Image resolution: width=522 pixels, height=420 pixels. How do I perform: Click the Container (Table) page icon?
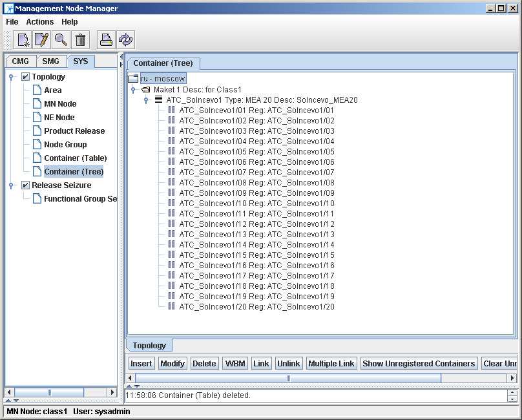point(37,158)
